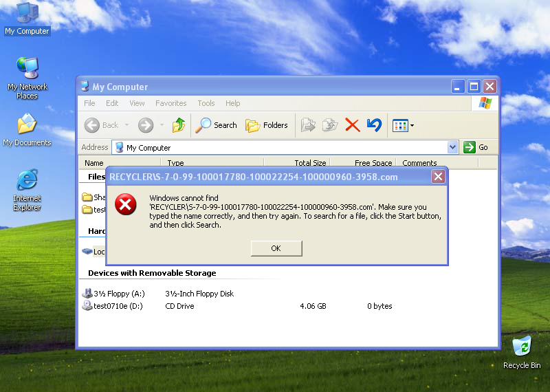This screenshot has width=550, height=392.
Task: Click the Move To toolbar icon
Action: [x=308, y=125]
